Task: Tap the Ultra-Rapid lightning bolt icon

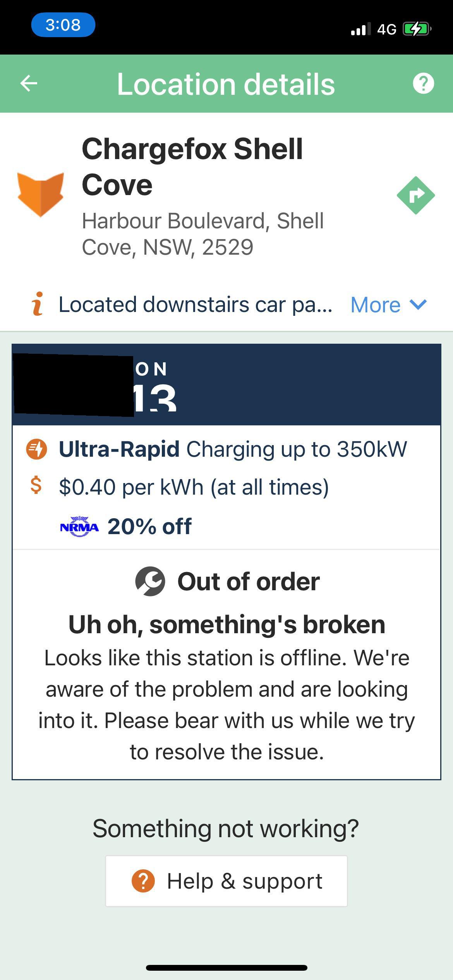Action: (x=36, y=449)
